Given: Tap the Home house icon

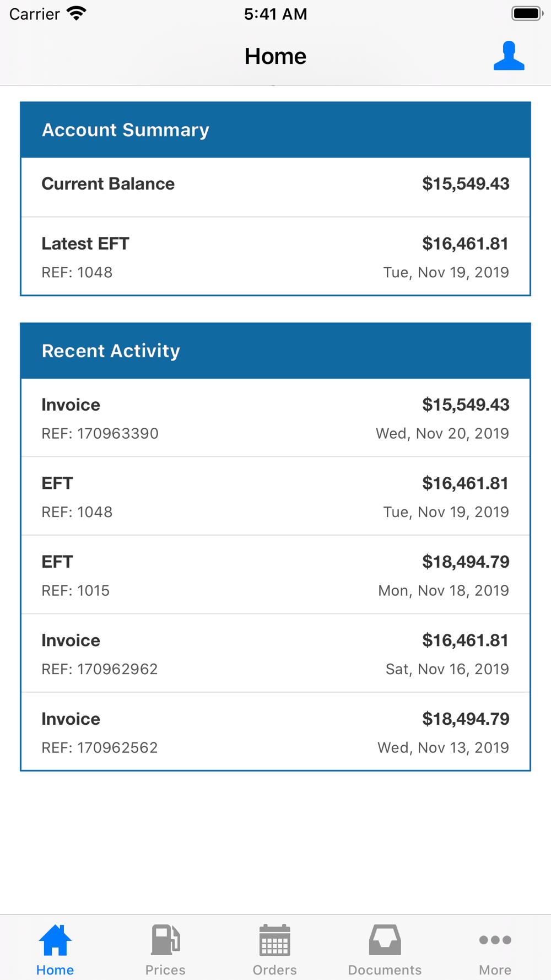Looking at the screenshot, I should [55, 940].
